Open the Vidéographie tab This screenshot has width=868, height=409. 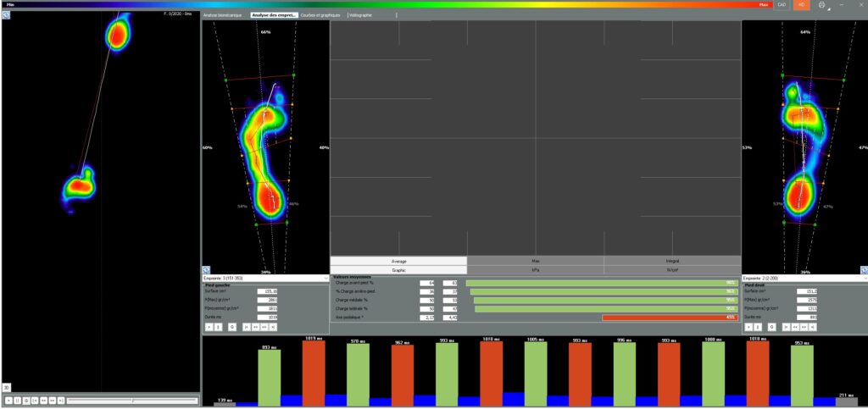(x=361, y=15)
